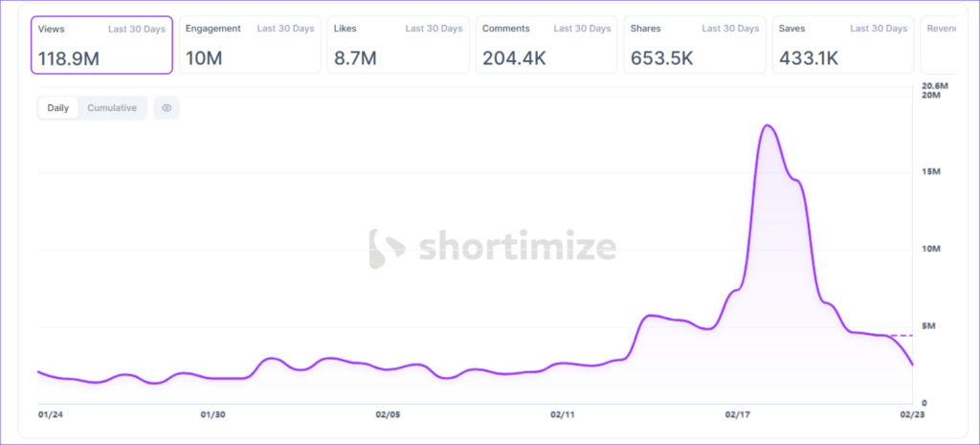Open the Saves metric card
The image size is (980, 445).
click(843, 44)
